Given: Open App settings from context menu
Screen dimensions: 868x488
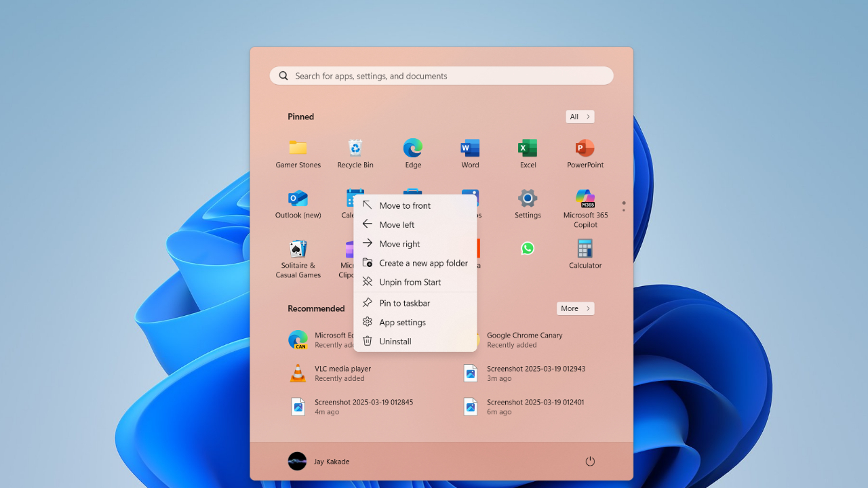Looking at the screenshot, I should click(415, 322).
